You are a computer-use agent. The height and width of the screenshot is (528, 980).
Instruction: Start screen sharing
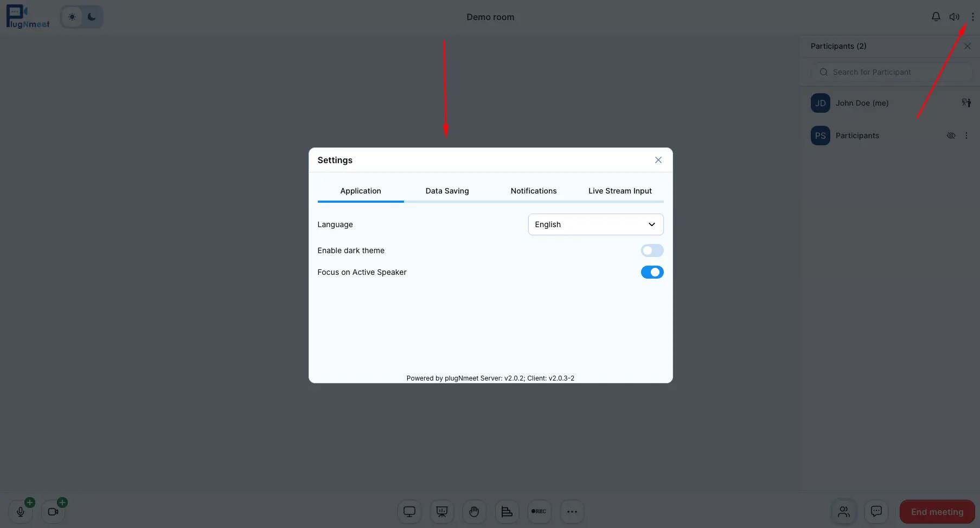click(409, 511)
